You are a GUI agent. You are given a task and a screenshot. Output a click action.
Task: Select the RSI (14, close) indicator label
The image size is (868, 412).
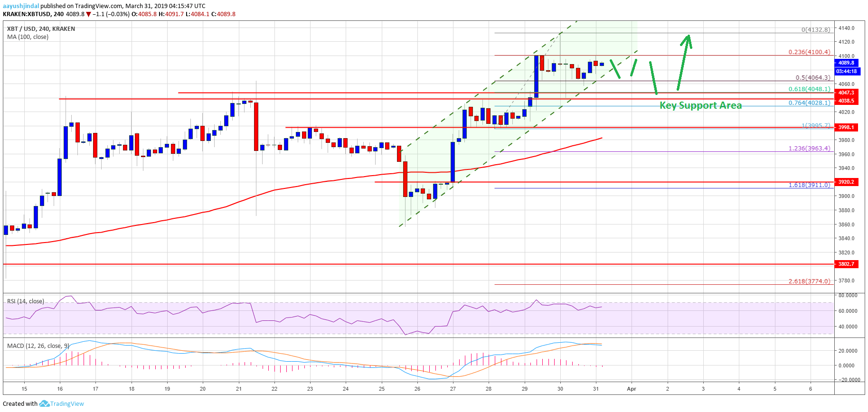(26, 301)
